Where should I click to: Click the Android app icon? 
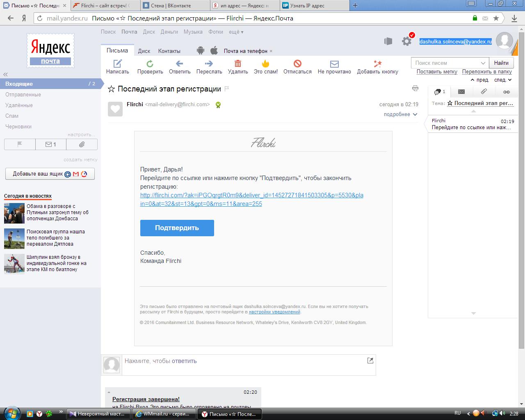[x=200, y=50]
